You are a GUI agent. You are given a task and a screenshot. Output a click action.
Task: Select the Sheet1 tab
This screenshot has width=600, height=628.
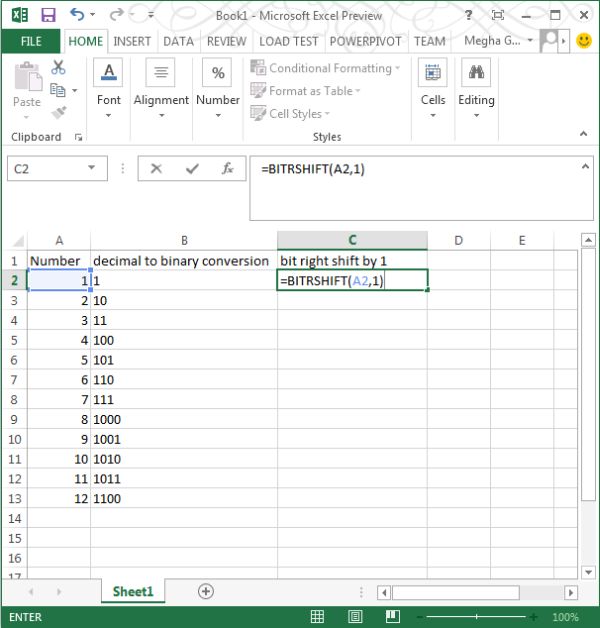click(133, 591)
